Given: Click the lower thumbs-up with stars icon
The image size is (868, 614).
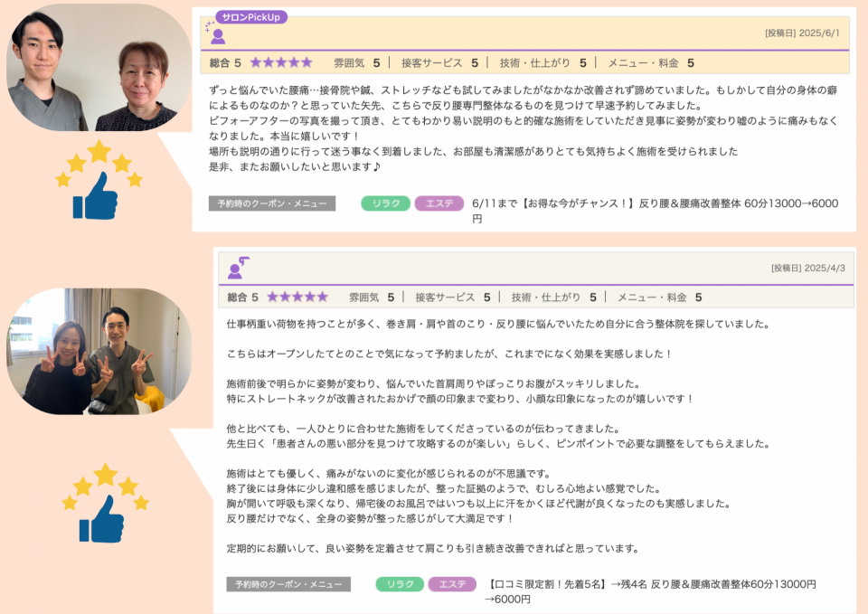Looking at the screenshot, I should coord(105,503).
